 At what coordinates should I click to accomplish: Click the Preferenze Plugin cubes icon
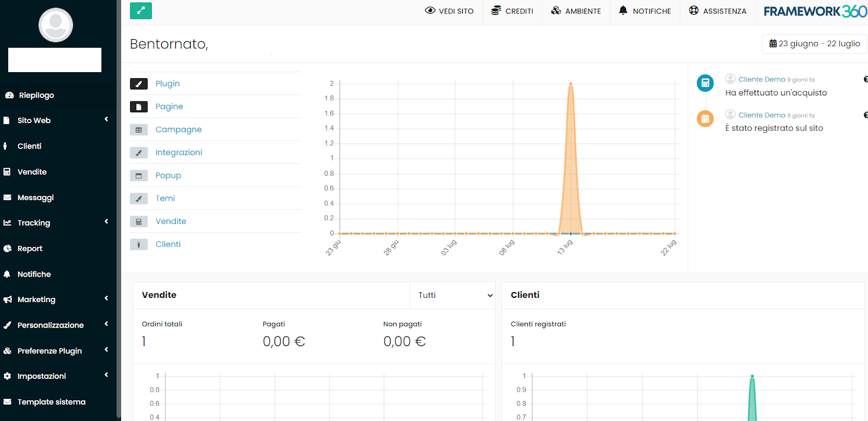click(x=8, y=351)
